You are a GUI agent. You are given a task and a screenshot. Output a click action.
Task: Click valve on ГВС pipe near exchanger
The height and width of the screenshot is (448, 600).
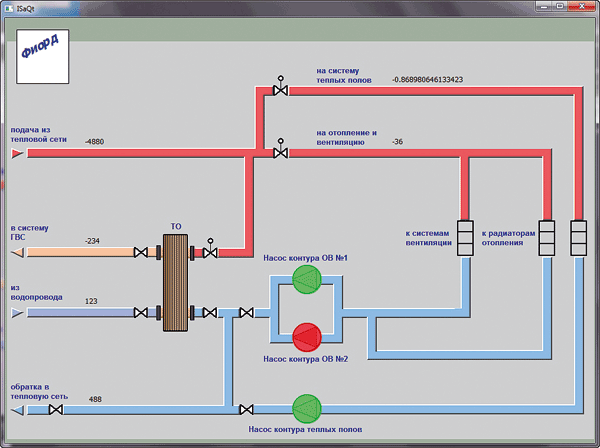tap(141, 253)
